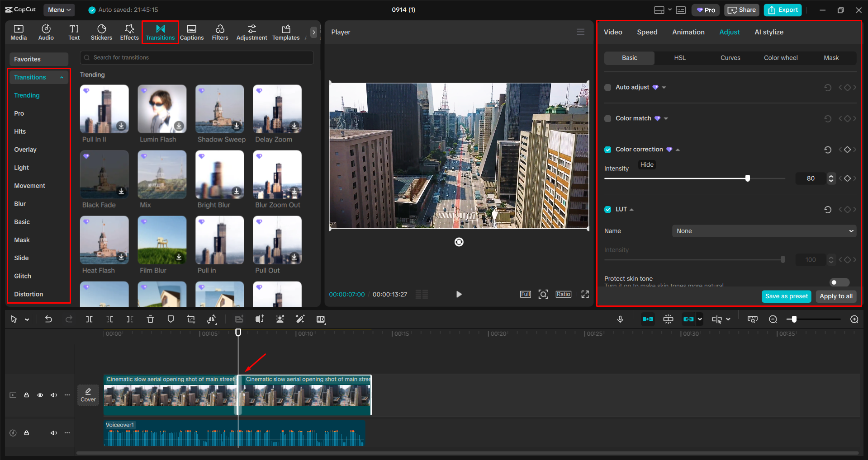The image size is (868, 460).
Task: Click the Delete icon in timeline toolbar
Action: 150,319
